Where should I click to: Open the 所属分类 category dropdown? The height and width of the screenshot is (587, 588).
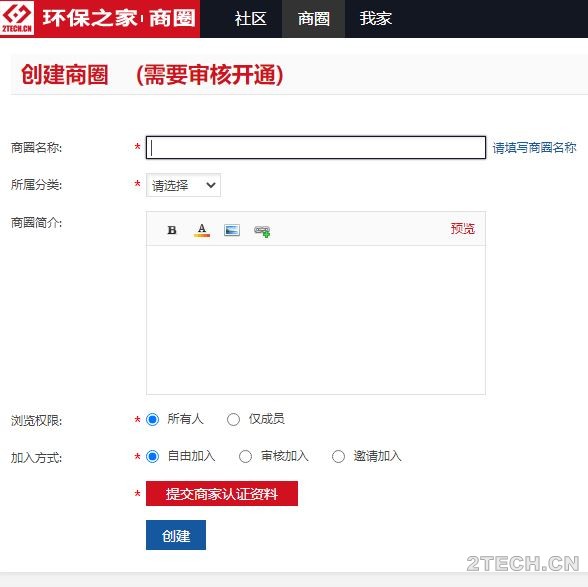pos(183,185)
